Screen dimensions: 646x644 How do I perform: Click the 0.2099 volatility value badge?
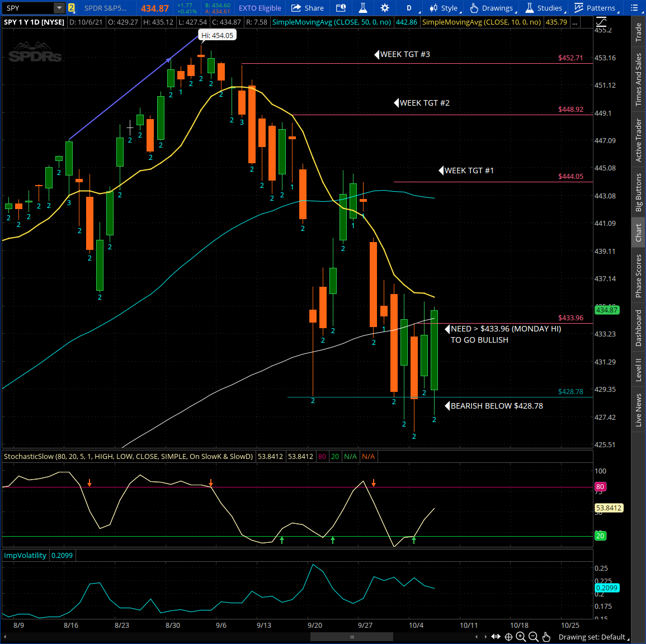click(x=607, y=588)
